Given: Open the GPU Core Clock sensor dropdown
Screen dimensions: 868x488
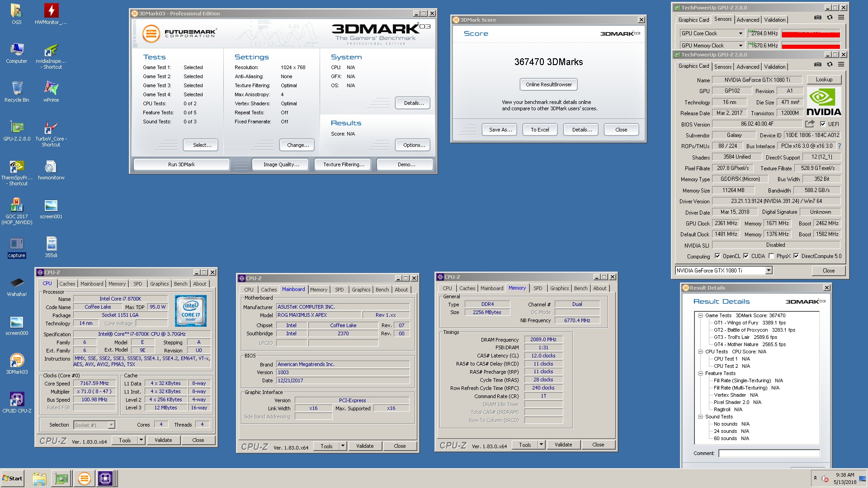Looking at the screenshot, I should [x=741, y=33].
